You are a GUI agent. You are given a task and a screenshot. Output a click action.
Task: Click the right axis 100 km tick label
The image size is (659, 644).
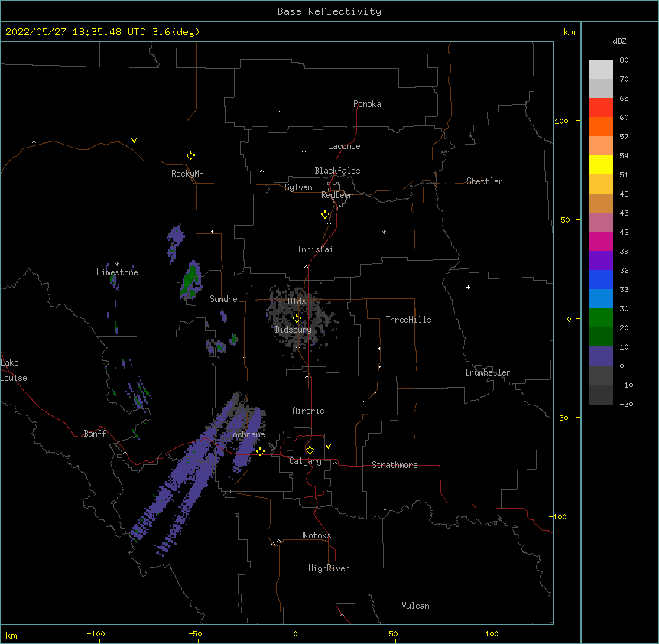(561, 121)
